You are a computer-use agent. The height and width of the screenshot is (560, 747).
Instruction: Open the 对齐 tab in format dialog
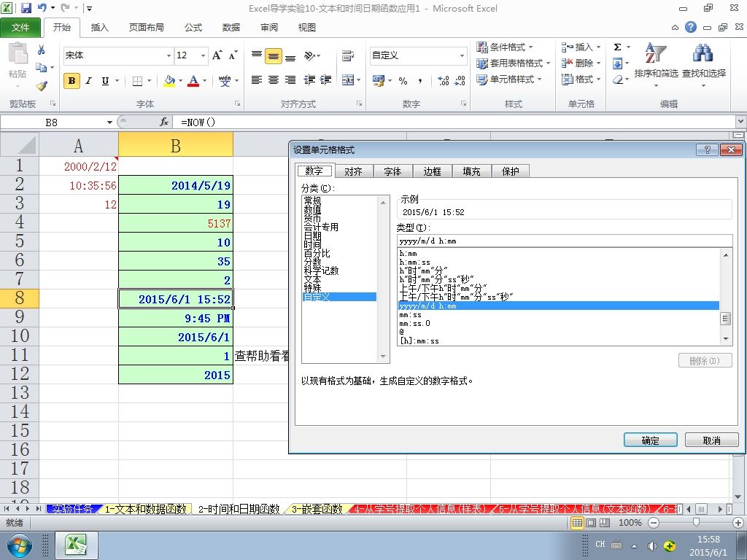[x=353, y=171]
